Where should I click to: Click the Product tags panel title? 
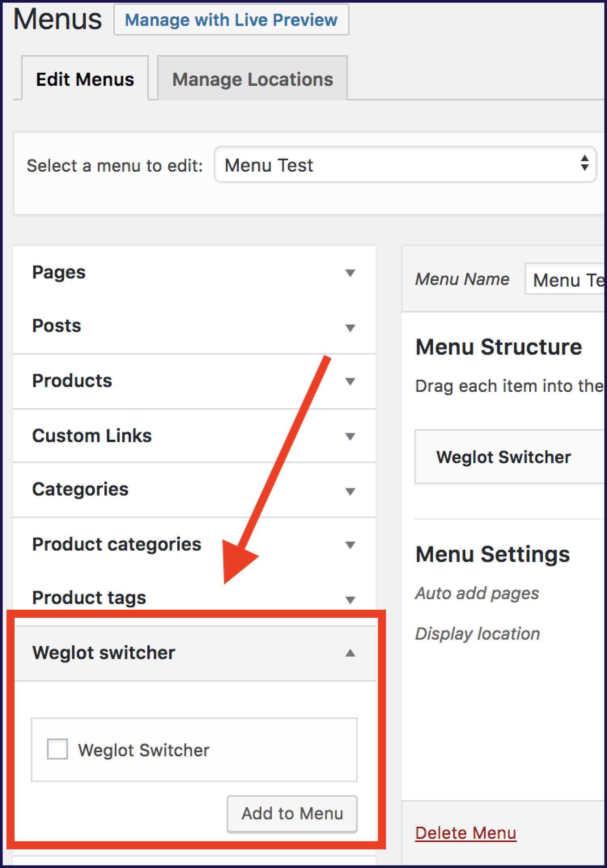pyautogui.click(x=89, y=598)
